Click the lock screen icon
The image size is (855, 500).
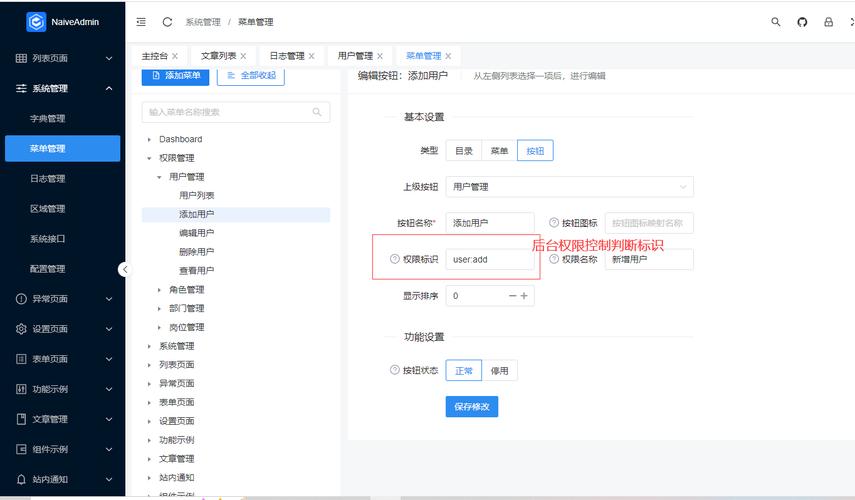pos(828,22)
